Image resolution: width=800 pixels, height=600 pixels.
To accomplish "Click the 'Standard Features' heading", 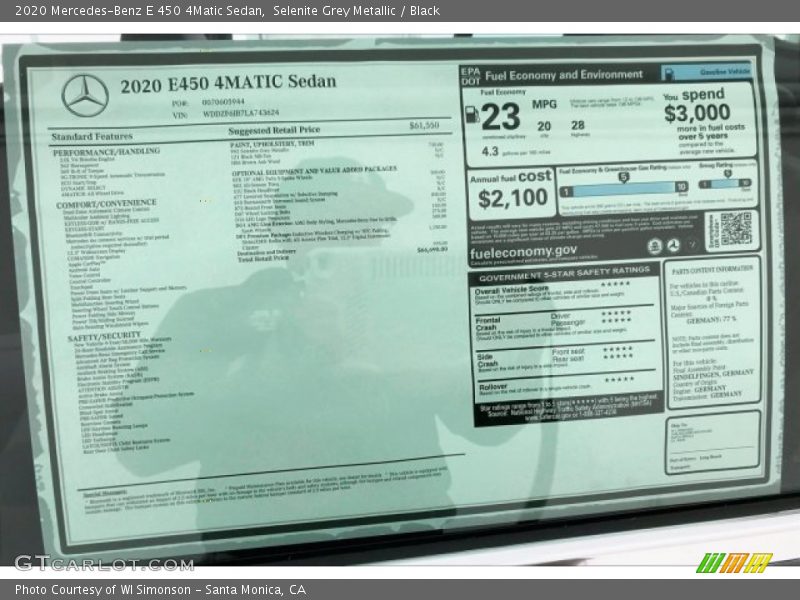I will point(92,137).
